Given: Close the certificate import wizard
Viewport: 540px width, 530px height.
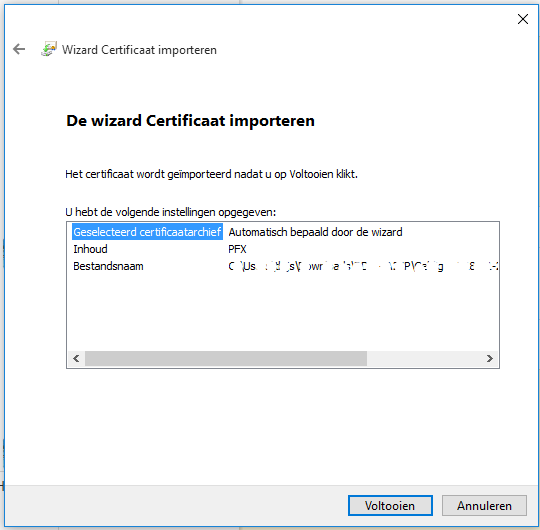Looking at the screenshot, I should tap(523, 19).
